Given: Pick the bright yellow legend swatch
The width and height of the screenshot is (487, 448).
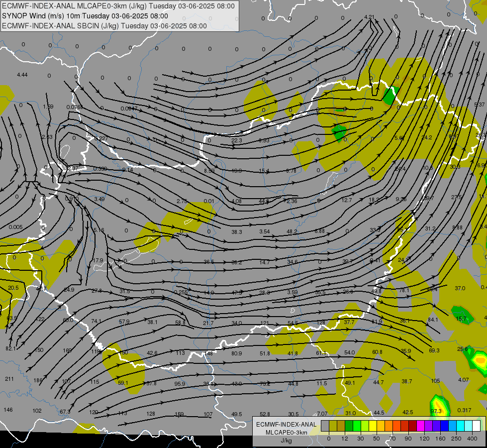Looking at the screenshot, I should coord(373,426).
